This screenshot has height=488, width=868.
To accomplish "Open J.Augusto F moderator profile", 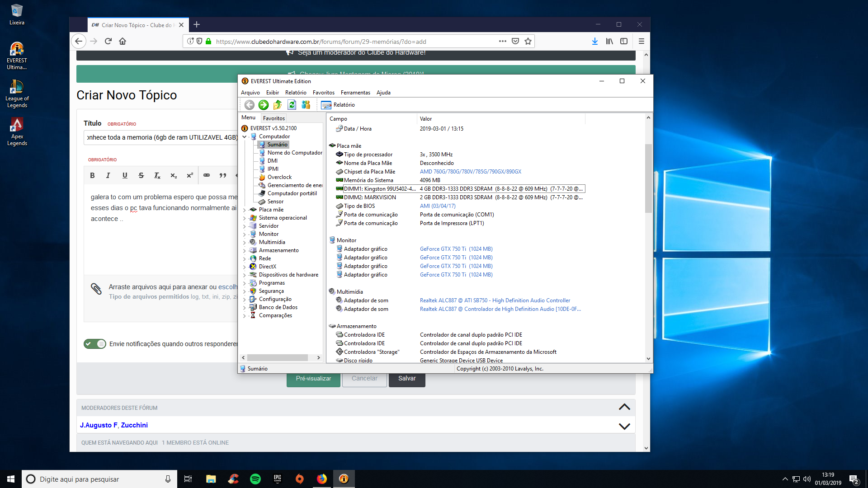I will pos(99,425).
